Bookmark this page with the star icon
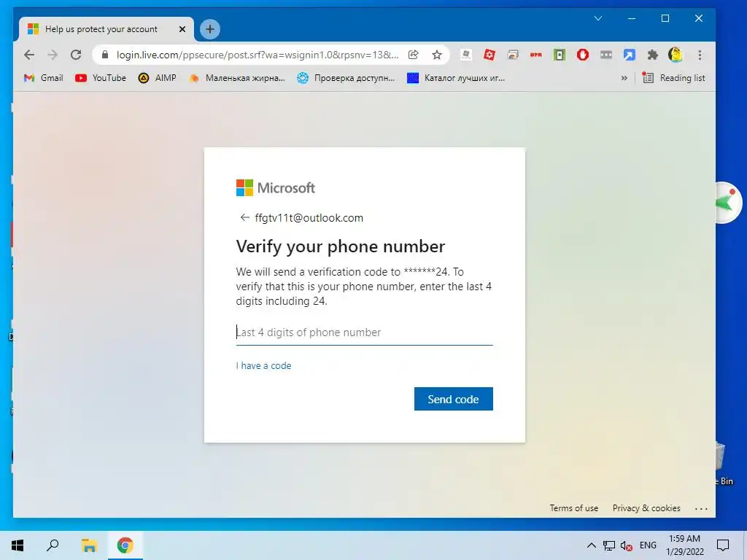This screenshot has width=747, height=560. (437, 55)
